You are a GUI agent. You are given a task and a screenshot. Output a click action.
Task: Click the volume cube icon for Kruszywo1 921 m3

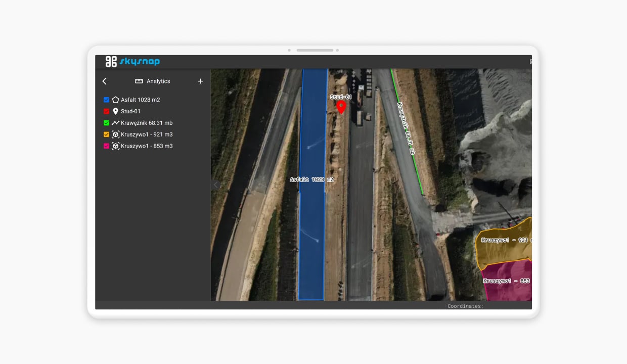[x=115, y=134]
